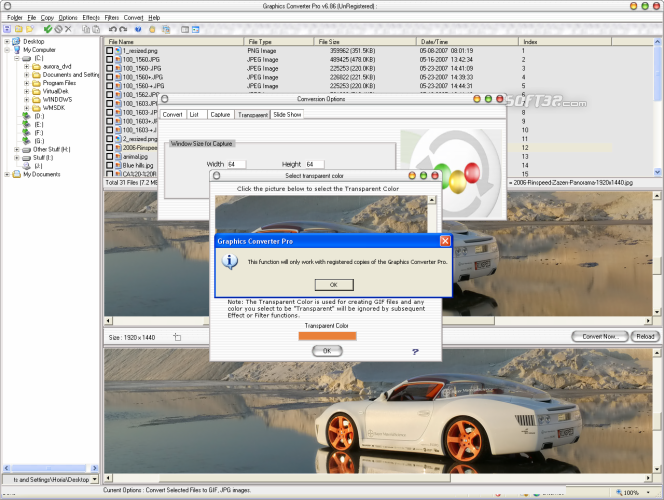Click the redo arrow toolbar icon
The width and height of the screenshot is (664, 500).
click(x=123, y=29)
